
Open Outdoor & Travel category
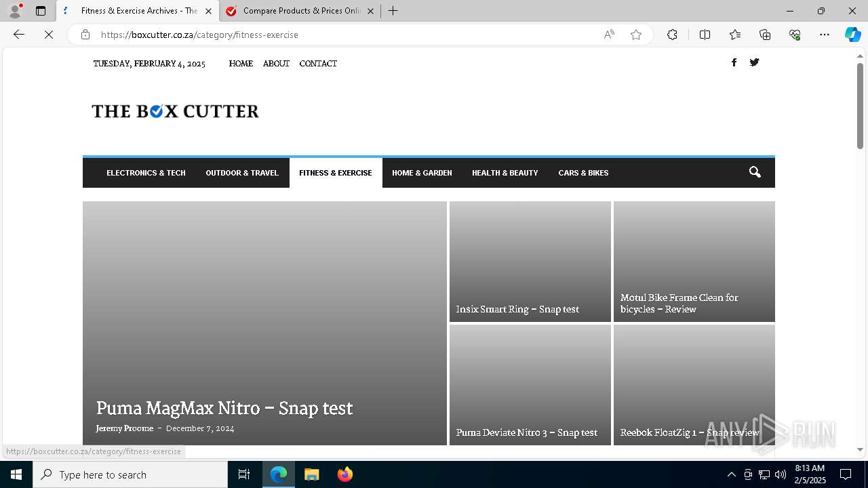242,173
